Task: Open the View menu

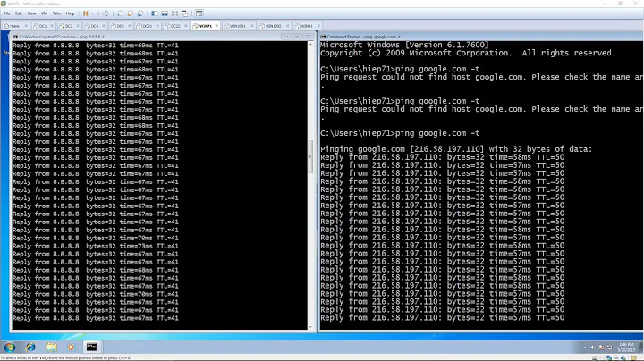Action: point(31,13)
